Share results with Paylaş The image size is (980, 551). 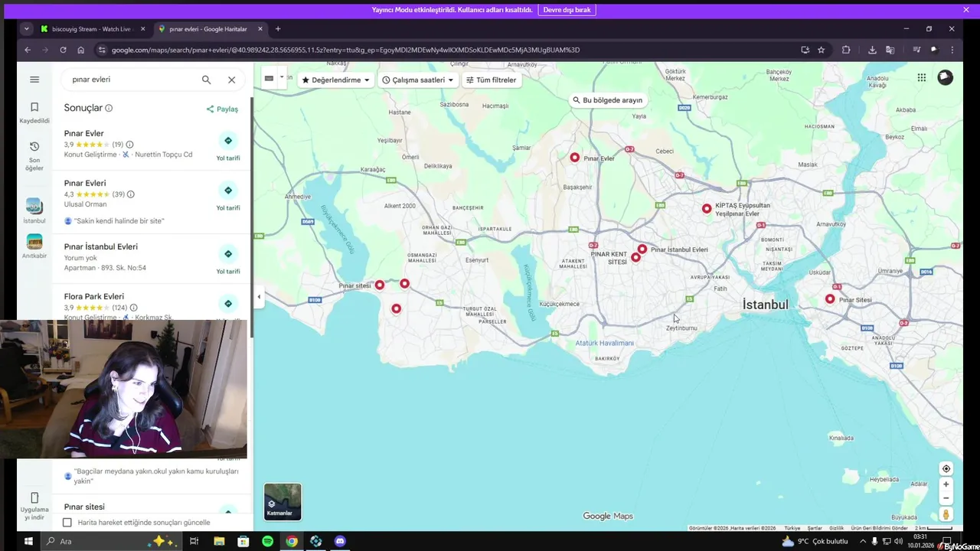222,109
